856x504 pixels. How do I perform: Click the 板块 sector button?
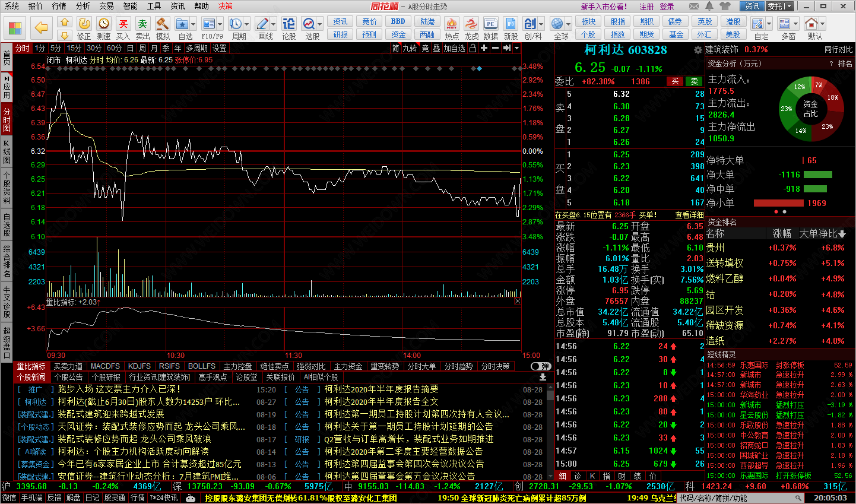(x=588, y=21)
